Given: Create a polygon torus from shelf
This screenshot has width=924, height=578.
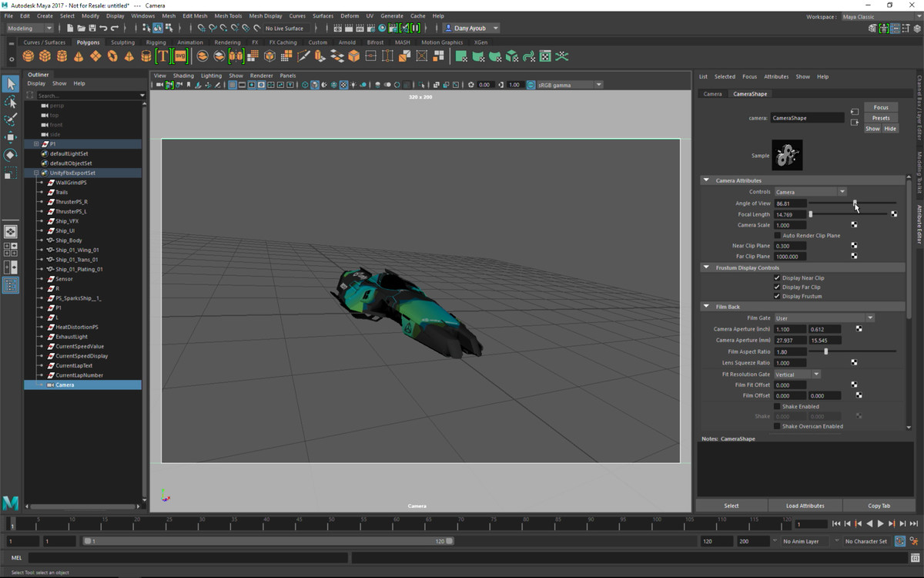Looking at the screenshot, I should pos(112,56).
